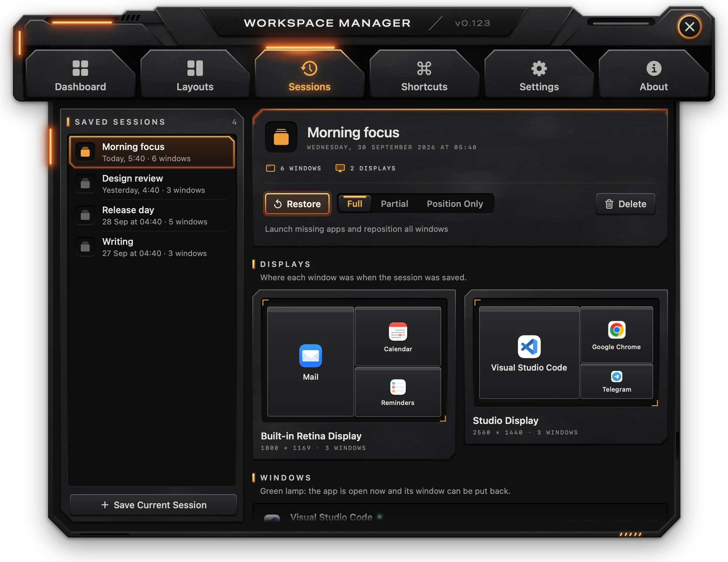Click the version v0.123 label

(472, 23)
